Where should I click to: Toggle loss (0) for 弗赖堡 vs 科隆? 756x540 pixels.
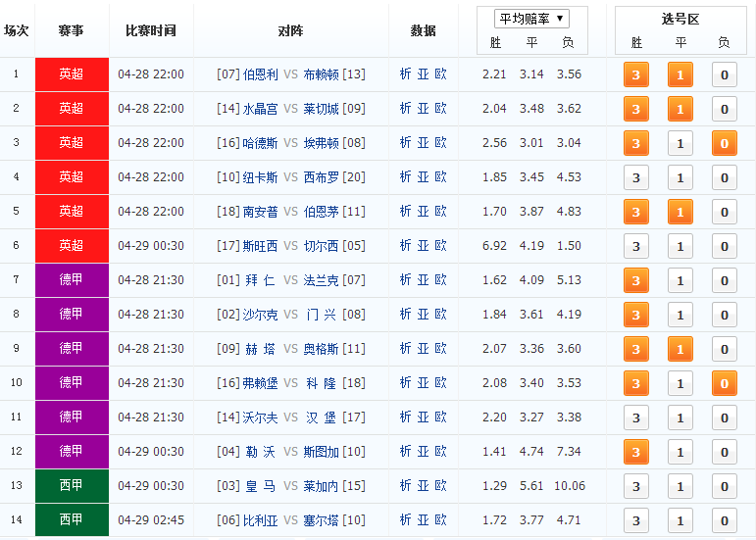click(725, 383)
